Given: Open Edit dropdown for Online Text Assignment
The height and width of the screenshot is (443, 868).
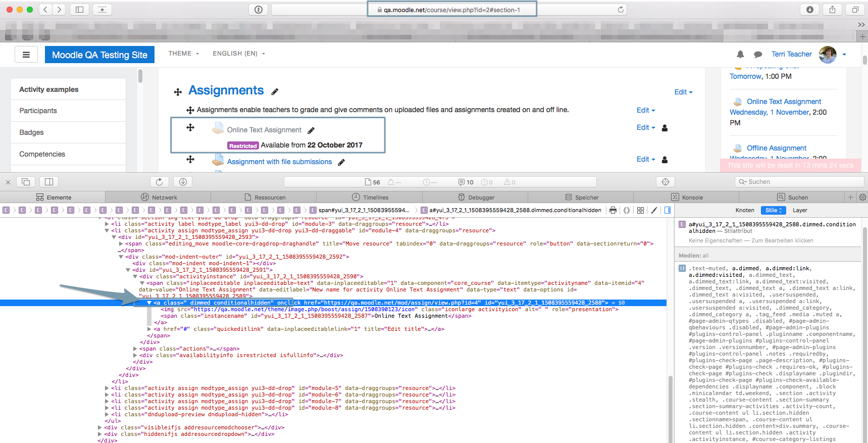Looking at the screenshot, I should pos(645,127).
